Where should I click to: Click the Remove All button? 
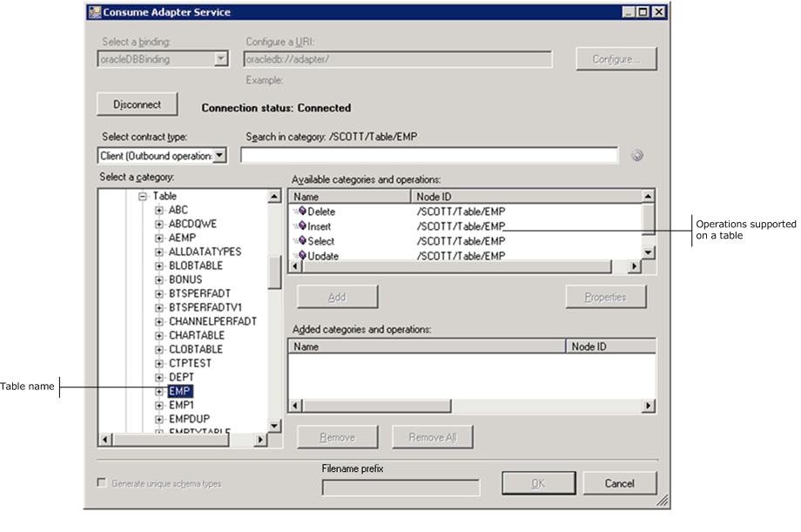(x=432, y=436)
